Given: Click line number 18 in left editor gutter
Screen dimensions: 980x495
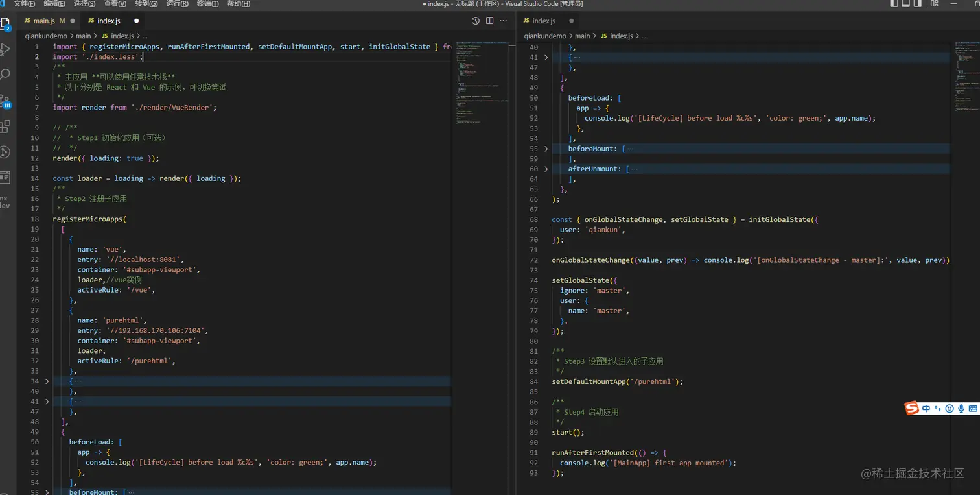Looking at the screenshot, I should (35, 219).
